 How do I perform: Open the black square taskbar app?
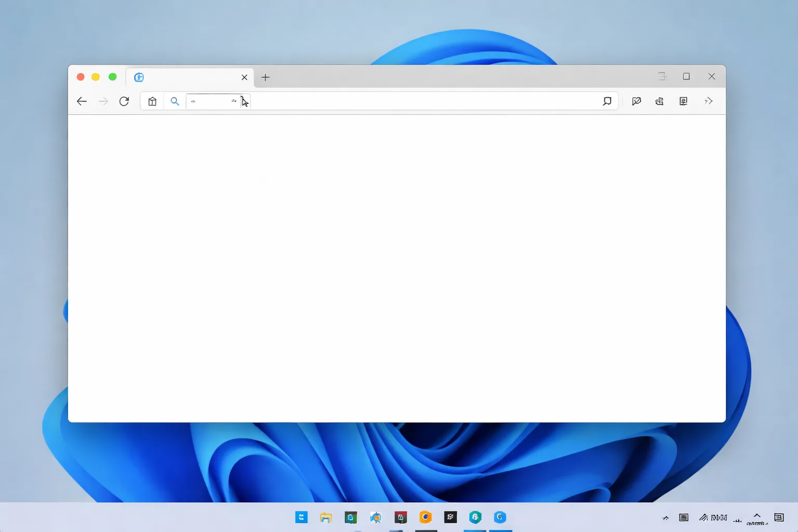pyautogui.click(x=450, y=517)
